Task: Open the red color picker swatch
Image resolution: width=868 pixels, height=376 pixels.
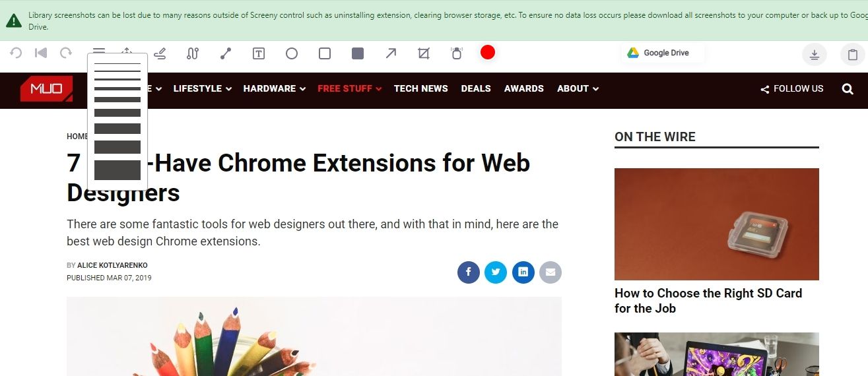Action: click(x=488, y=52)
